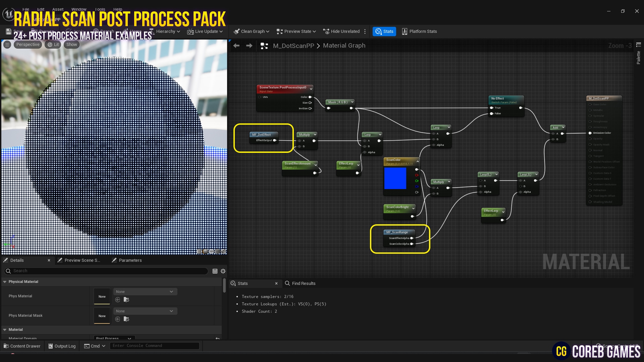Open the viewport options hamburger menu
Screen dimensions: 644x362
[x=7, y=45]
